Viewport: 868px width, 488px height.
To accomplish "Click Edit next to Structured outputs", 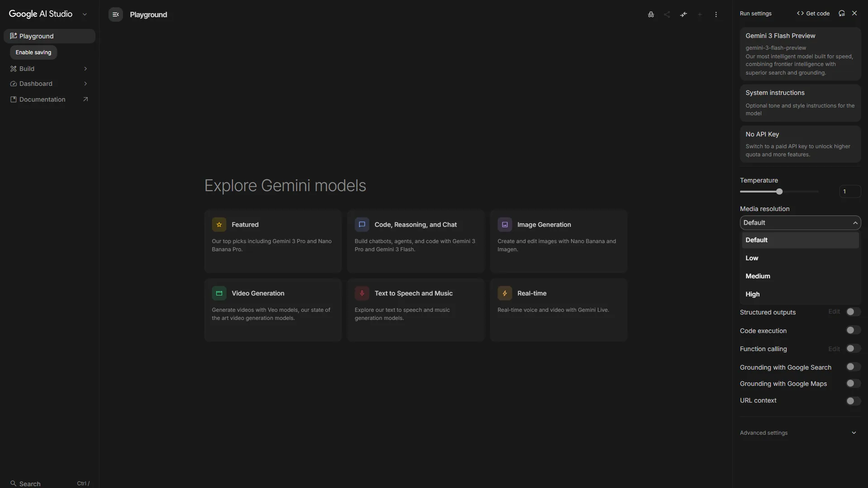I will [x=834, y=312].
